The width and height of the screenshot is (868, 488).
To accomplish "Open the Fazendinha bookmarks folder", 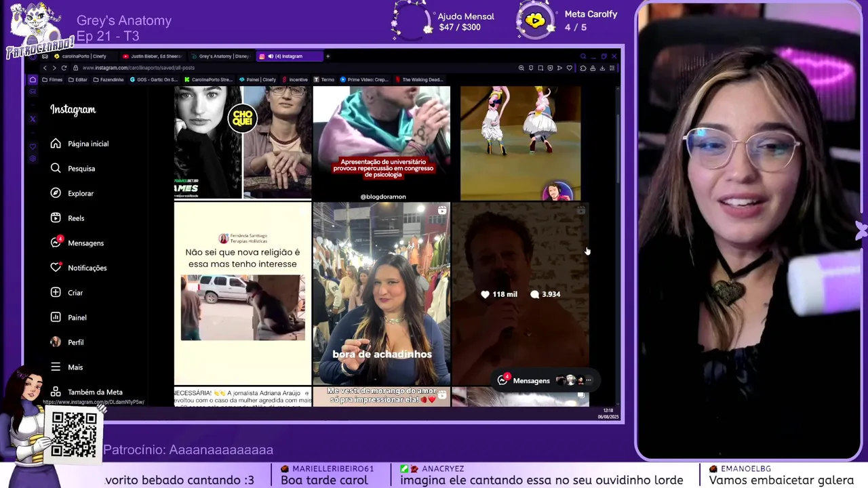I will pyautogui.click(x=108, y=79).
